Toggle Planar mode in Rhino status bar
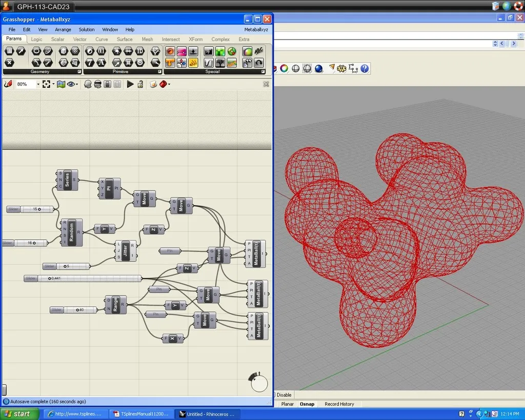525x420 pixels. point(287,404)
